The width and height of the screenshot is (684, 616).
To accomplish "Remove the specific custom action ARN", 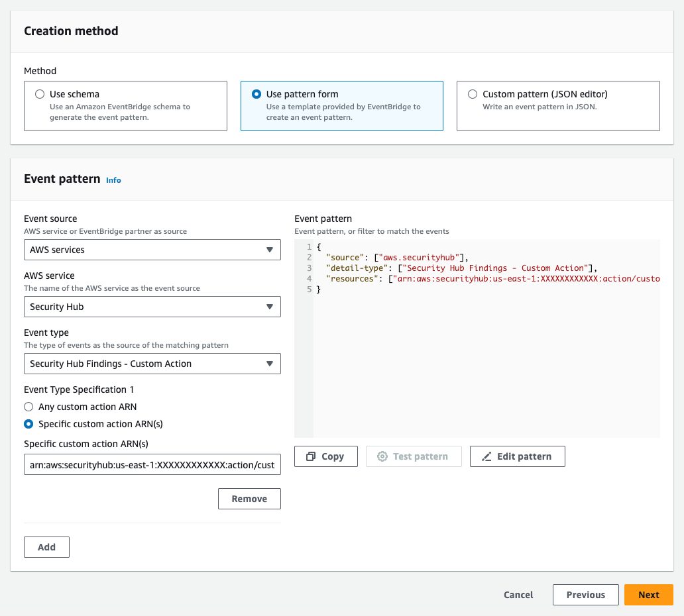I will pos(249,499).
